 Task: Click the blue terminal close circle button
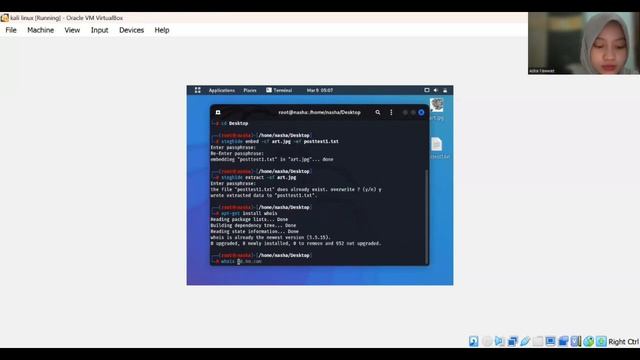pyautogui.click(x=421, y=112)
